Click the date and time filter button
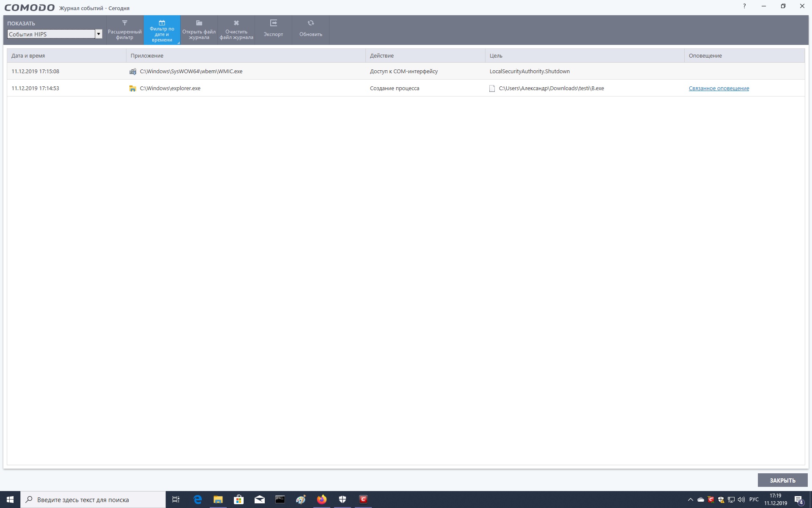Screen dimensions: 812x508 (x=162, y=30)
